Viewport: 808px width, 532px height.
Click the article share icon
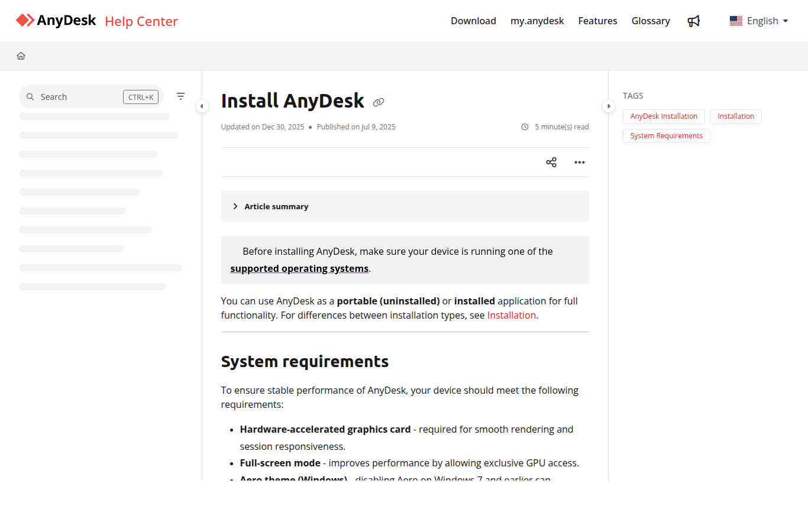point(551,162)
